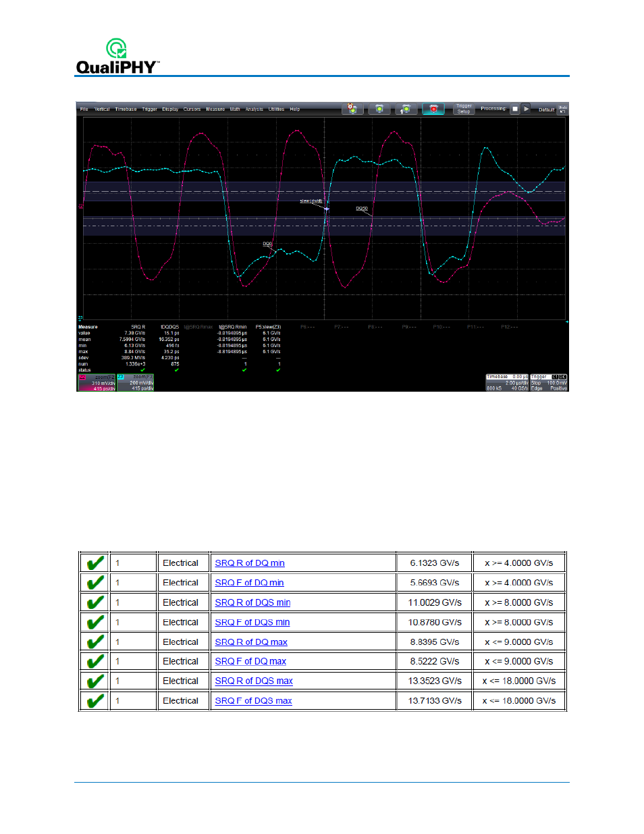Select the pink Z2 zoom trace descriptor box
The width and height of the screenshot is (644, 834).
(x=97, y=383)
